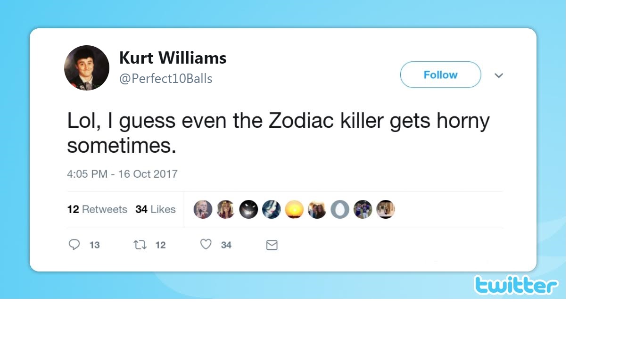Open the 4:05 PM - 16 Oct 2017 timestamp
Viewport: 644px width, 362px height.
pos(122,174)
